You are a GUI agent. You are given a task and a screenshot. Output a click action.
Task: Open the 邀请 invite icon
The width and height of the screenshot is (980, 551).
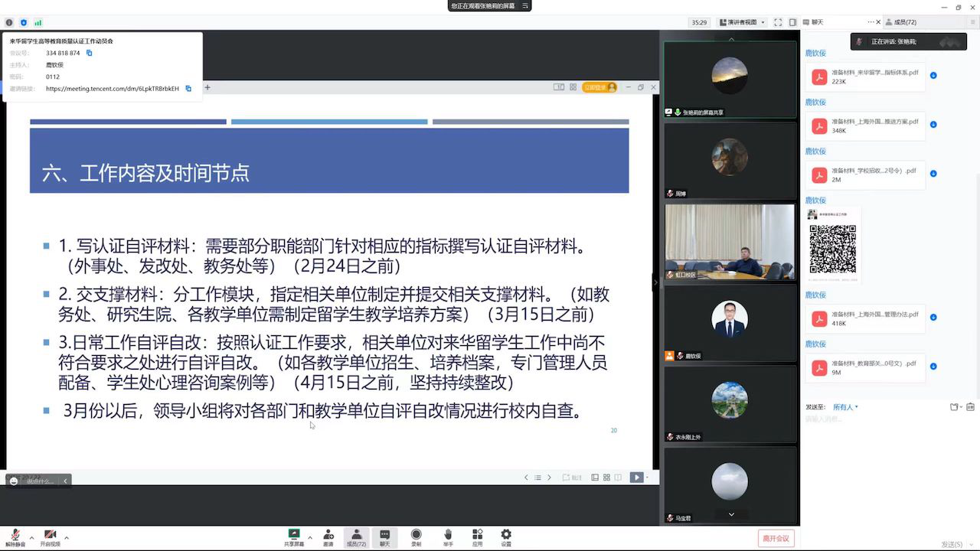coord(328,537)
